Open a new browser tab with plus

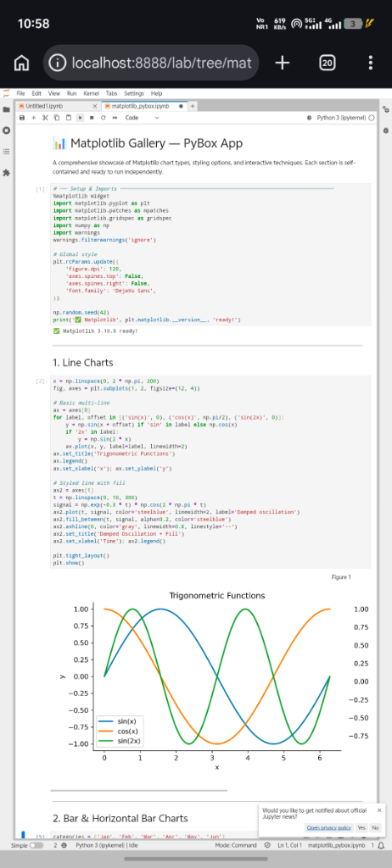point(283,63)
